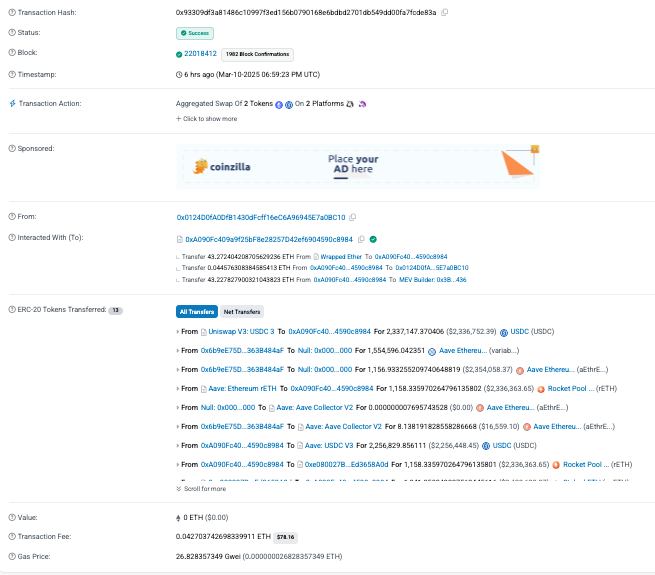Click the purple Uniswap platform icon in Transaction Action
Image resolution: width=655 pixels, height=575 pixels.
point(362,104)
